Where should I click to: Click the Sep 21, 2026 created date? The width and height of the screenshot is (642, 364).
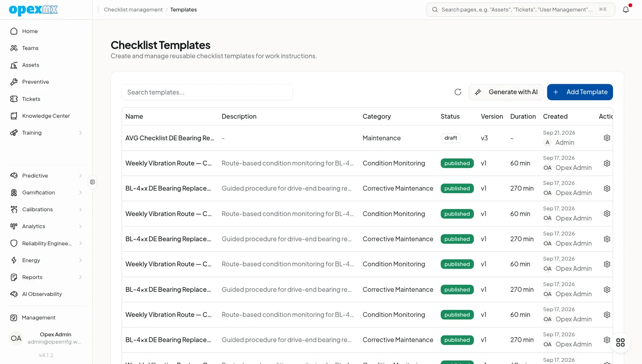[x=559, y=133]
